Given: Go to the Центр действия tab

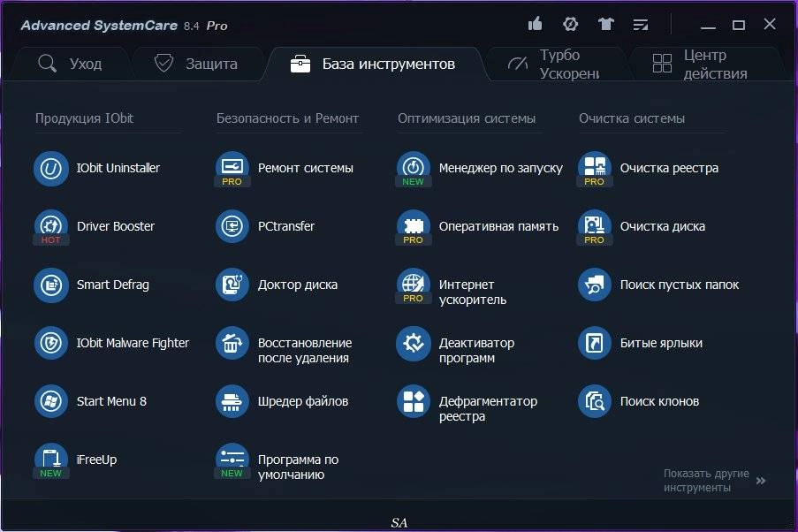Looking at the screenshot, I should point(705,65).
